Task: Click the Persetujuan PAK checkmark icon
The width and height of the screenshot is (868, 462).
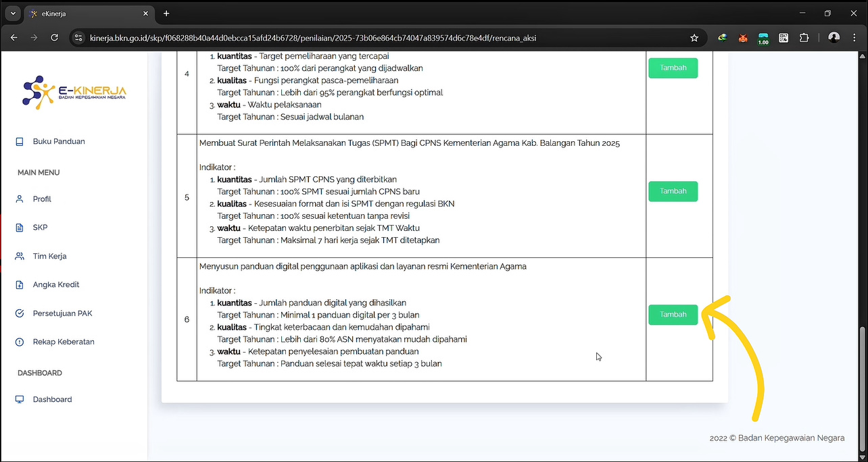Action: (x=20, y=313)
